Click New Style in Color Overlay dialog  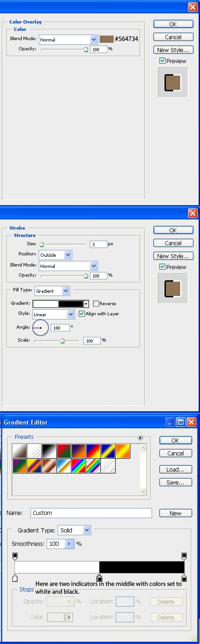(x=173, y=50)
